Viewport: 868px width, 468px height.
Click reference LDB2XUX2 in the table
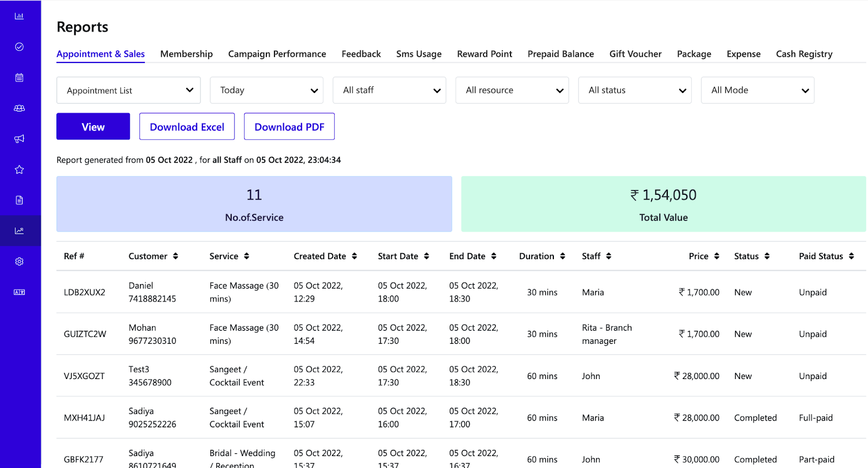pyautogui.click(x=85, y=292)
